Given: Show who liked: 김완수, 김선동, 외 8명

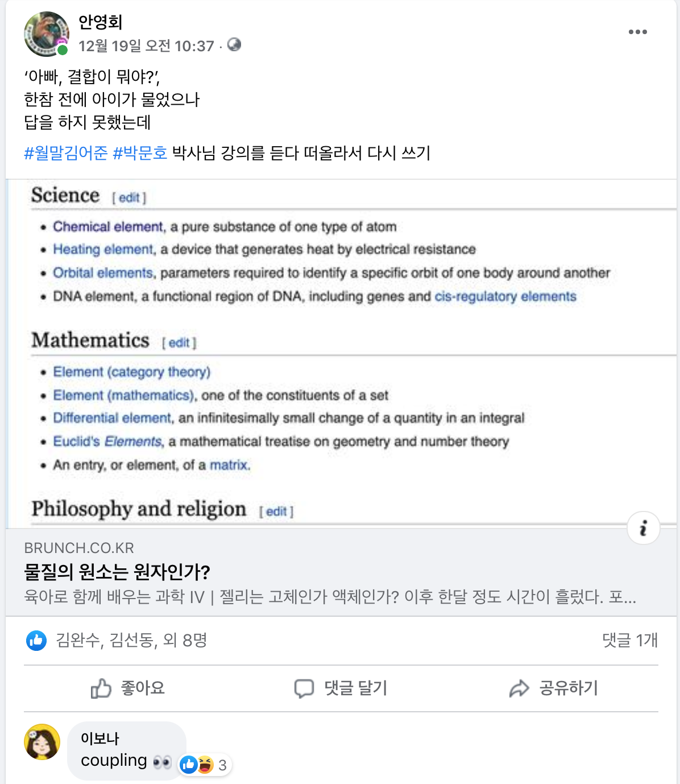Looking at the screenshot, I should coord(131,641).
